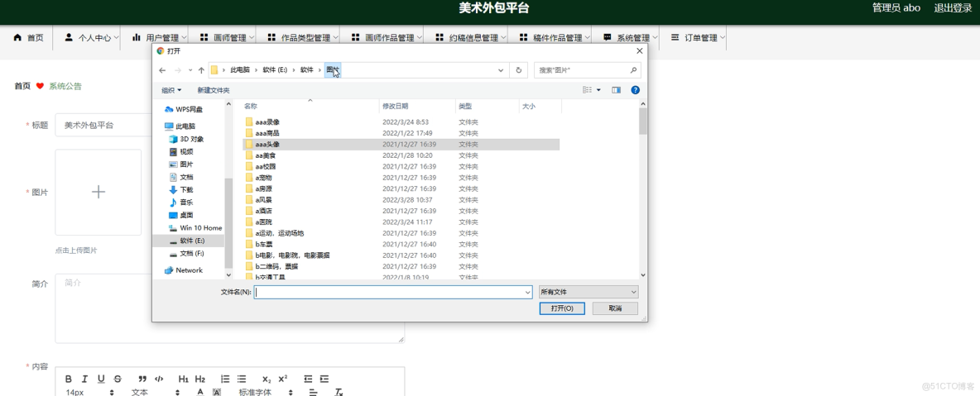Viewport: 980px width, 396px height.
Task: Pick the text color (A) in the editor
Action: [x=200, y=392]
